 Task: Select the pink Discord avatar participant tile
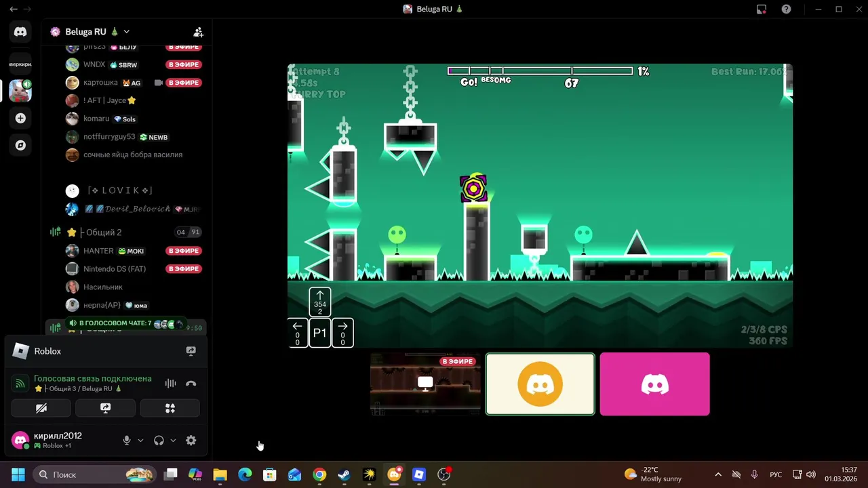[x=654, y=384]
